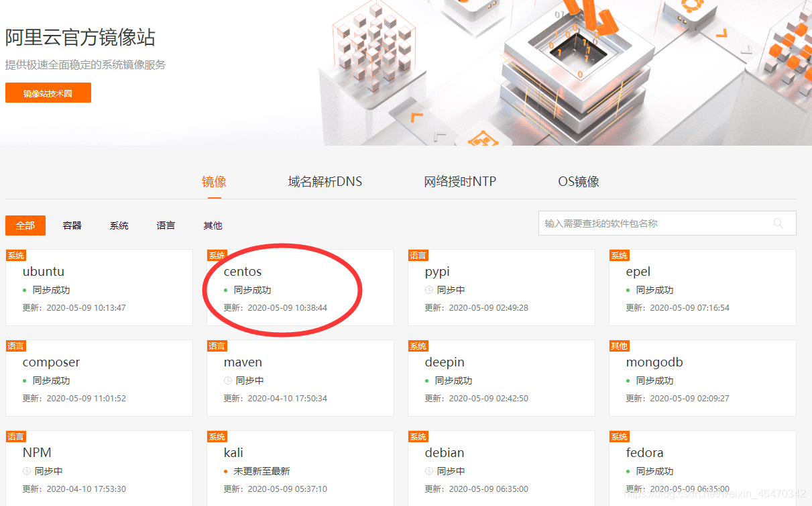
Task: Filter mirrors by 容器
Action: click(x=72, y=225)
